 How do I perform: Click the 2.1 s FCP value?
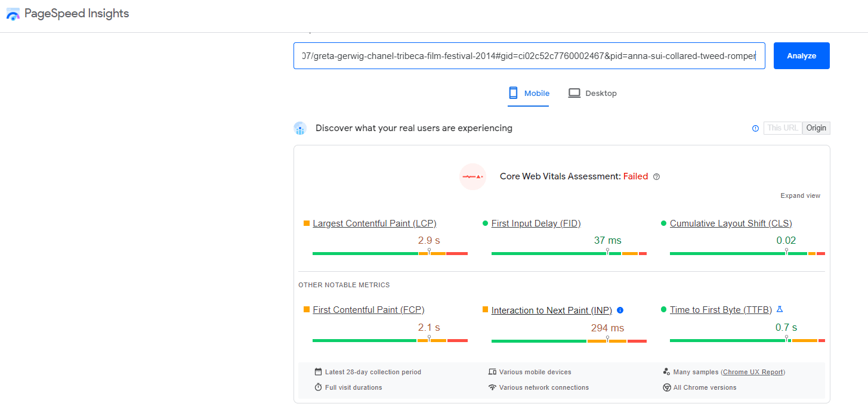pyautogui.click(x=429, y=327)
